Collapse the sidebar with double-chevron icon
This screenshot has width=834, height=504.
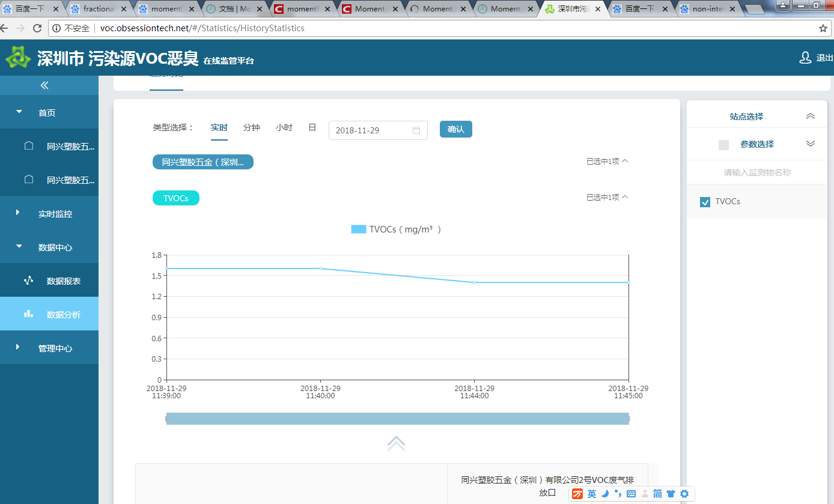click(x=44, y=85)
